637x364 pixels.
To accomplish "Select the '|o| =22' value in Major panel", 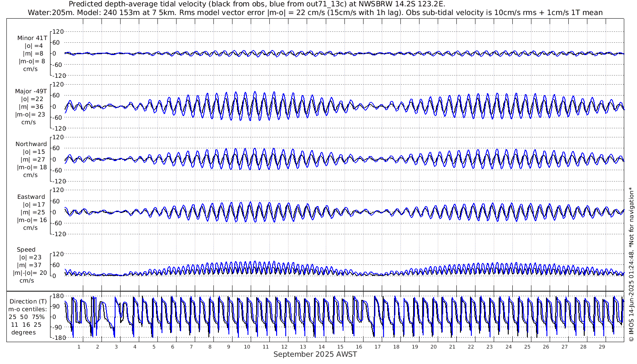I will pyautogui.click(x=32, y=99).
